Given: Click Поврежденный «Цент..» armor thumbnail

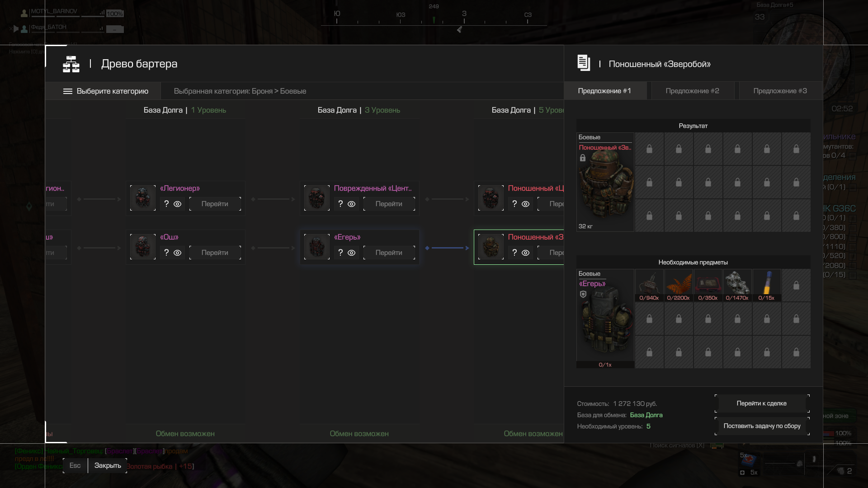Looking at the screenshot, I should click(x=317, y=198).
